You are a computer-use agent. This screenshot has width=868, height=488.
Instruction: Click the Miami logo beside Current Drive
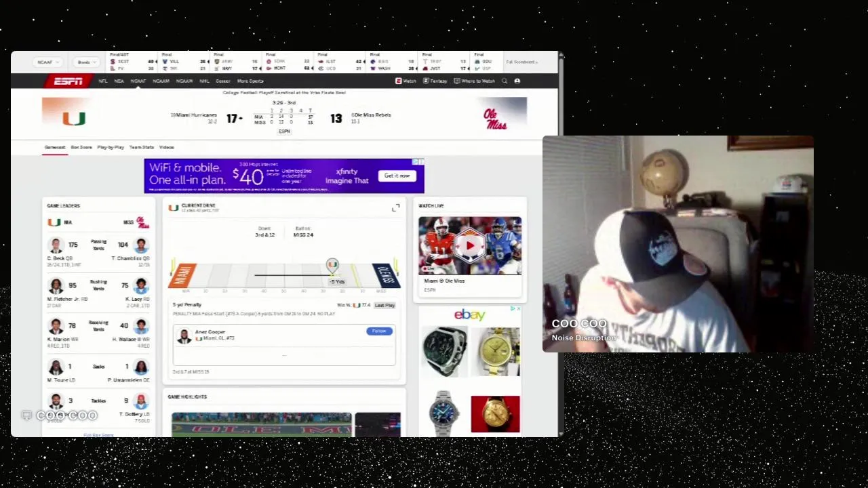[174, 207]
